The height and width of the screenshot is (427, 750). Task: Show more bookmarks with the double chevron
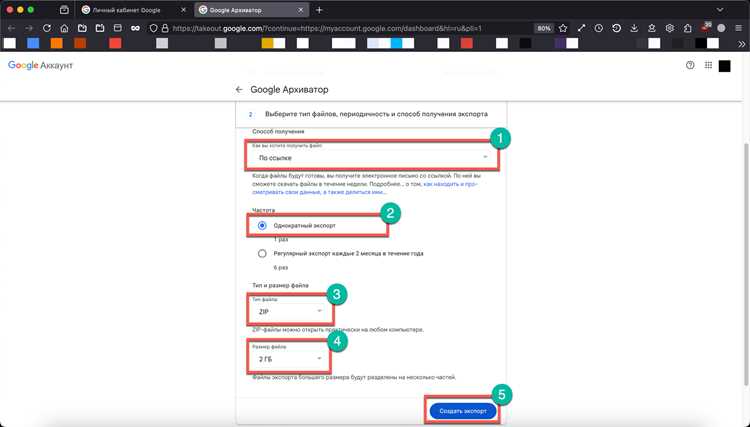pyautogui.click(x=741, y=44)
